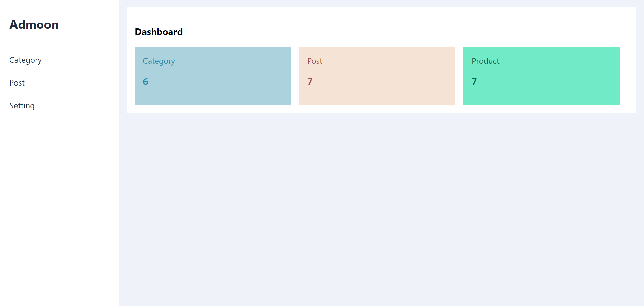Select the Post label in the peach card
644x306 pixels.
click(315, 61)
